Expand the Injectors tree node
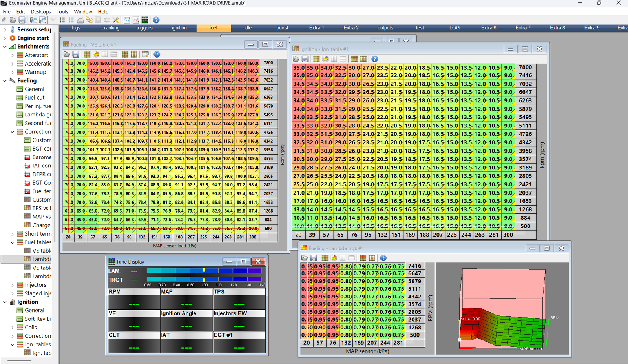This screenshot has width=628, height=364. (12, 285)
